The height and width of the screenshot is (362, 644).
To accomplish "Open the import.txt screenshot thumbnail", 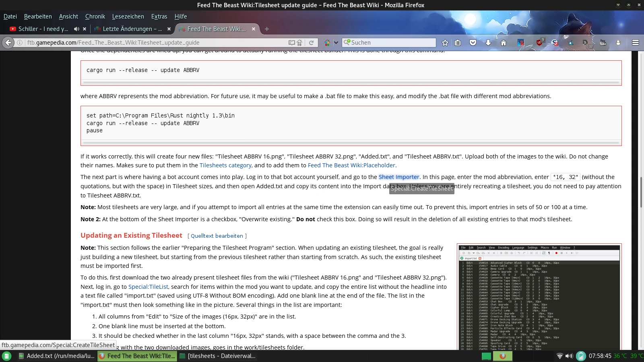I will tap(539, 297).
